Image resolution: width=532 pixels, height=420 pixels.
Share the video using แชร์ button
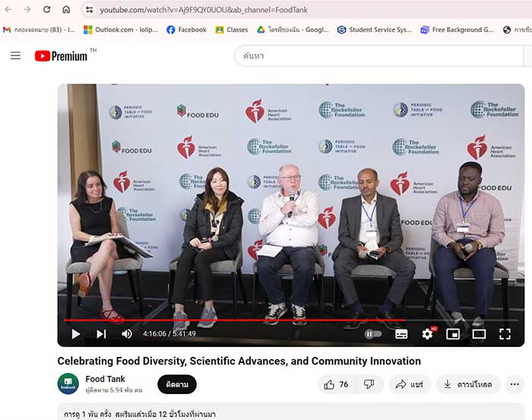(410, 384)
